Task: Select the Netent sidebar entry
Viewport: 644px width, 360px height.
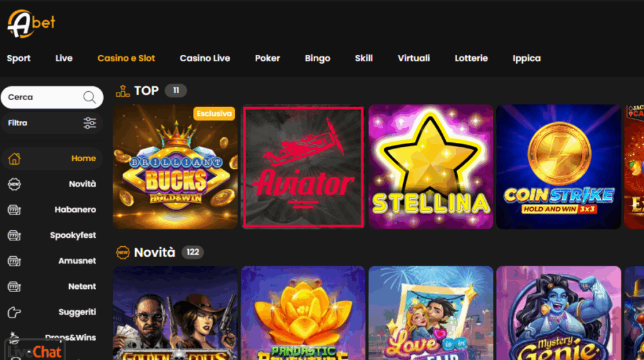Action: (52, 286)
